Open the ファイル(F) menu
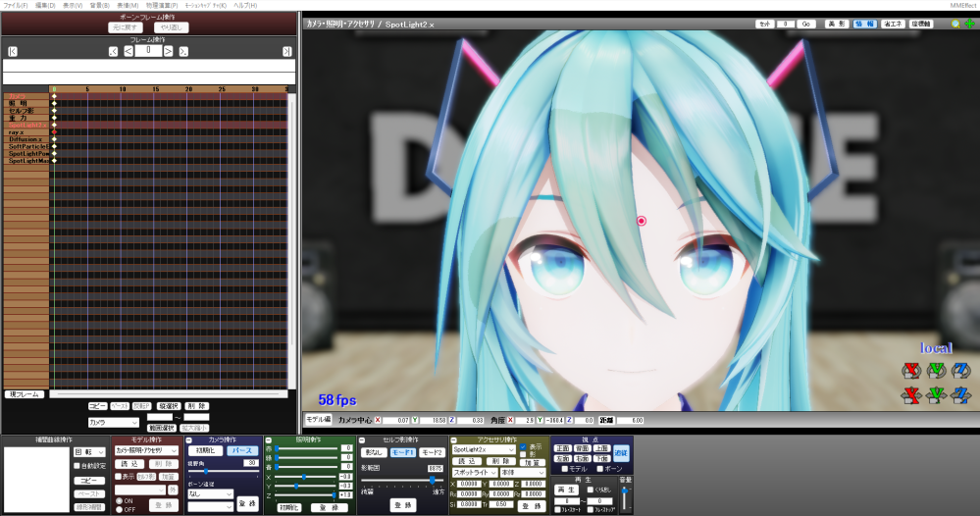 15,5
